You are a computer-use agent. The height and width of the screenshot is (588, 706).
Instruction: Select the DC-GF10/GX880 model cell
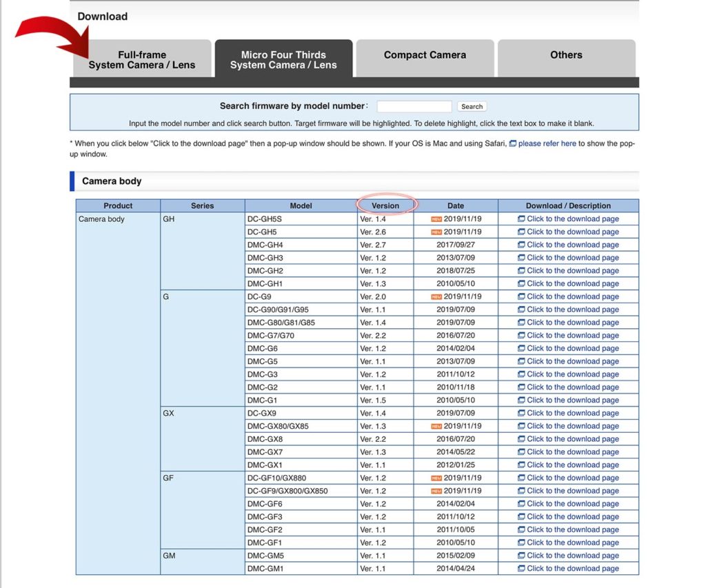pos(301,478)
